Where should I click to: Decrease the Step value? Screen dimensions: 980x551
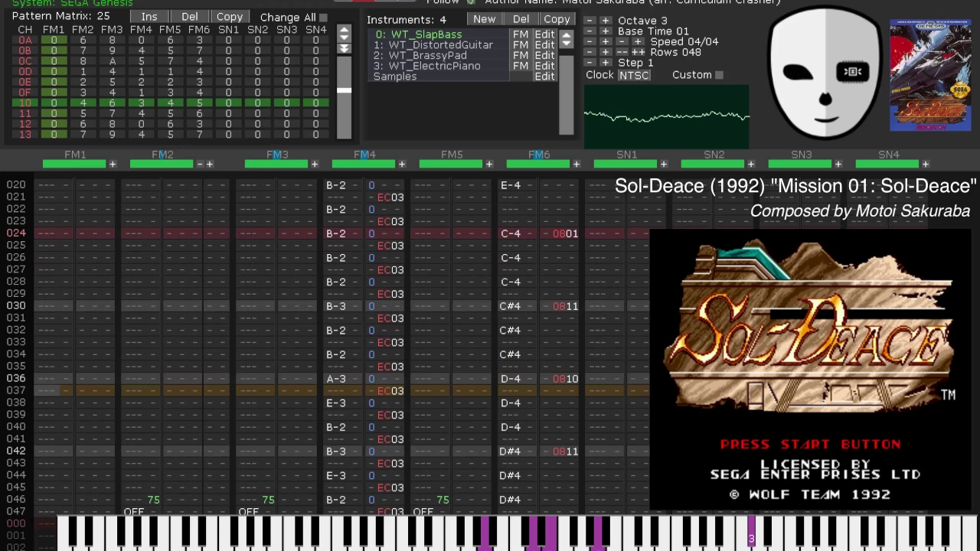point(590,63)
